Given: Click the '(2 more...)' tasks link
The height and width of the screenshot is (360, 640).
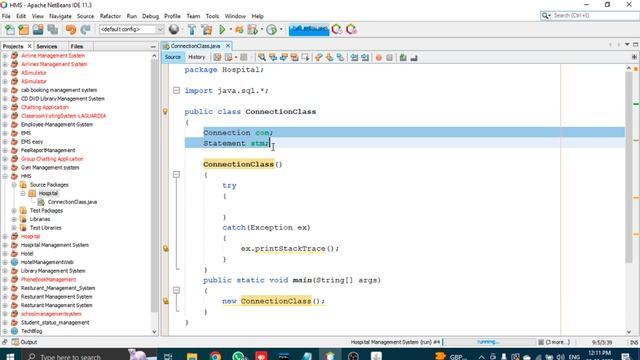Looking at the screenshot, I should point(557,342).
